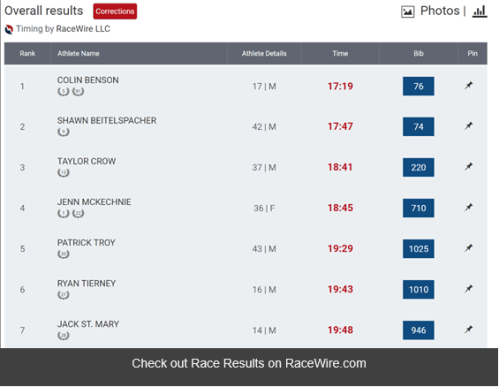Image resolution: width=499 pixels, height=387 pixels.
Task: Pin Colin Benson's result row
Action: (469, 85)
